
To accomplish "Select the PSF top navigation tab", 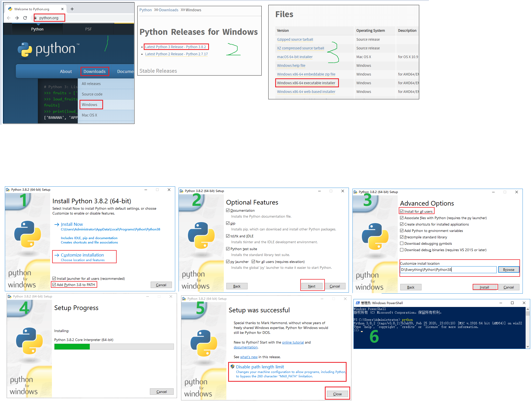I will [88, 29].
